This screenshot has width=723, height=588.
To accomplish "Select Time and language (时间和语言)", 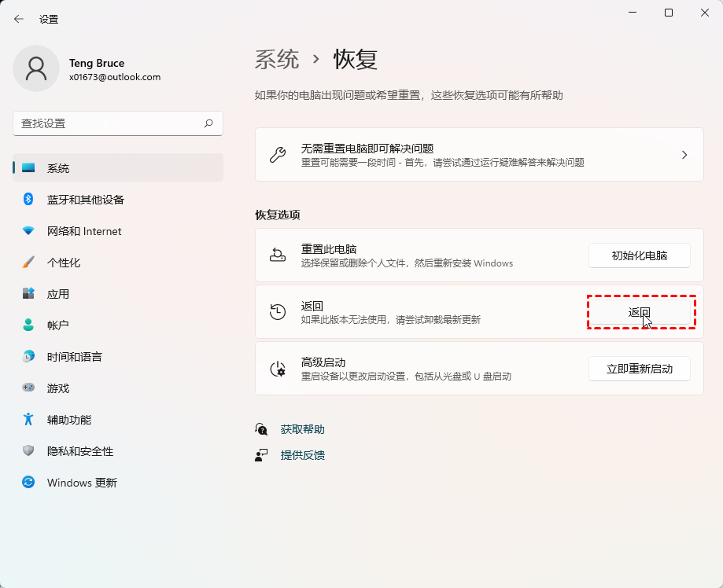I will coord(74,357).
